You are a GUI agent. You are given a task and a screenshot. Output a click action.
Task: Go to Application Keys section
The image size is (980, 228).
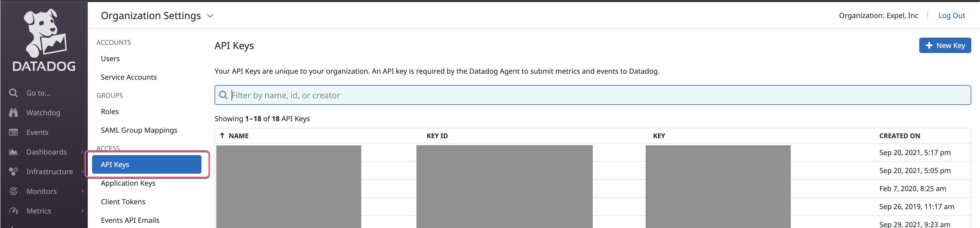pos(128,183)
